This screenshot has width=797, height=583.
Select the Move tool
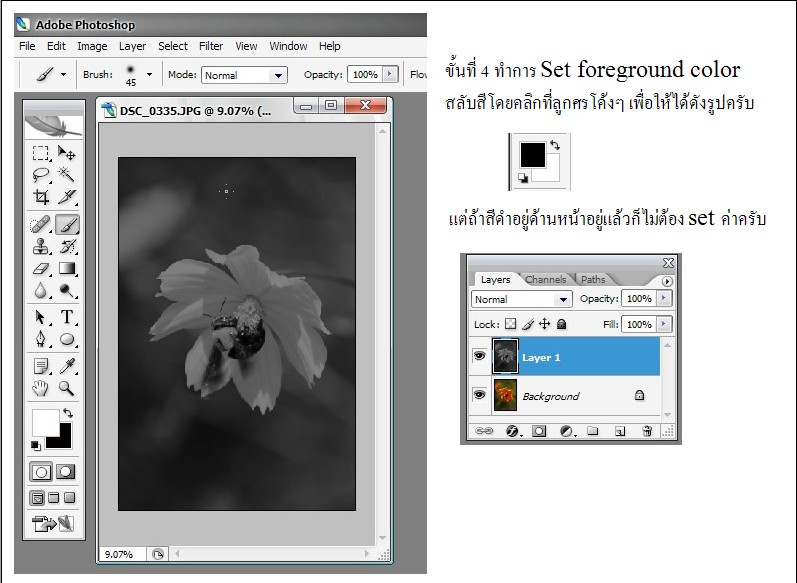click(x=67, y=152)
